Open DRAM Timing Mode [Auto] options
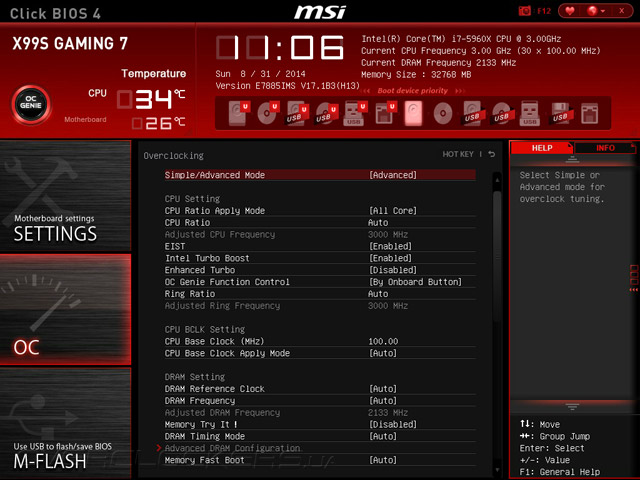 click(383, 436)
